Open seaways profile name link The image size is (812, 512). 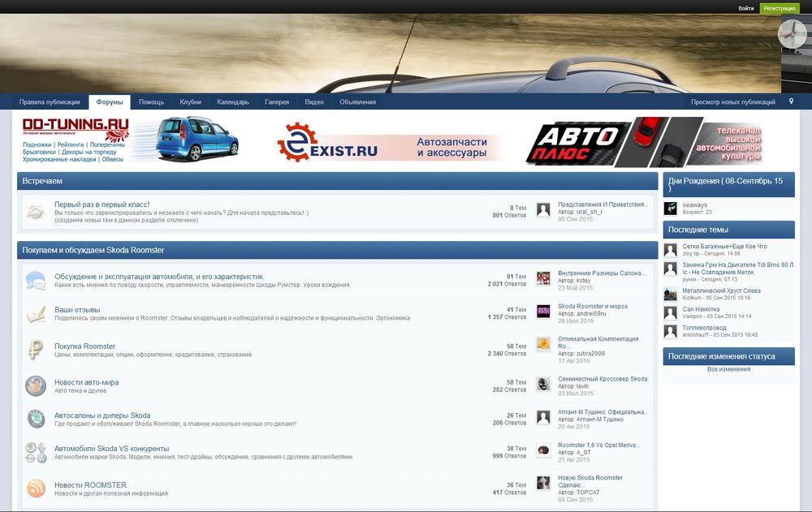[694, 205]
